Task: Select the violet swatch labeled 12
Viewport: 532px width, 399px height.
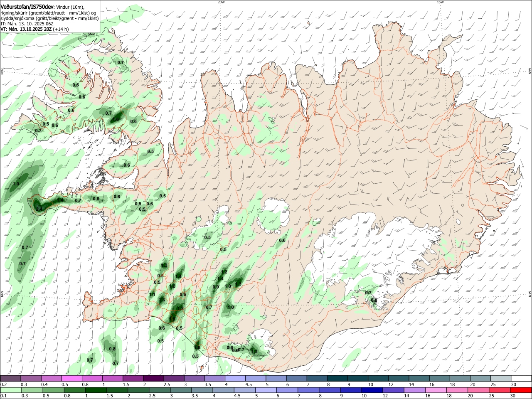Action: coord(393,390)
